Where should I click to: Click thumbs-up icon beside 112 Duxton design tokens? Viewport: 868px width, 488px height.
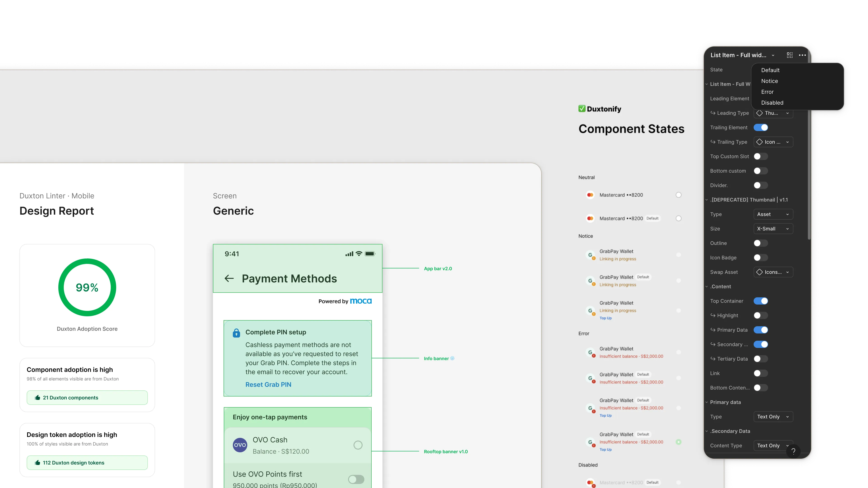pos(37,462)
